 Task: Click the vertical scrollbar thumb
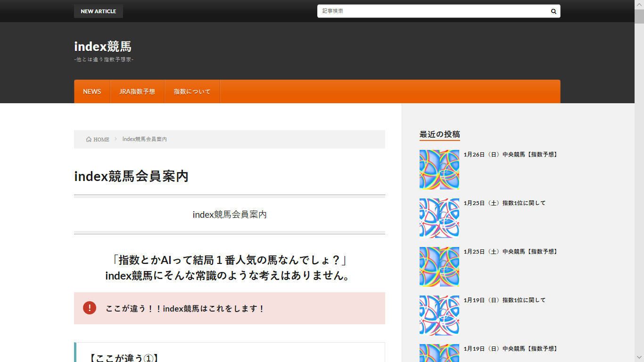coord(639,16)
